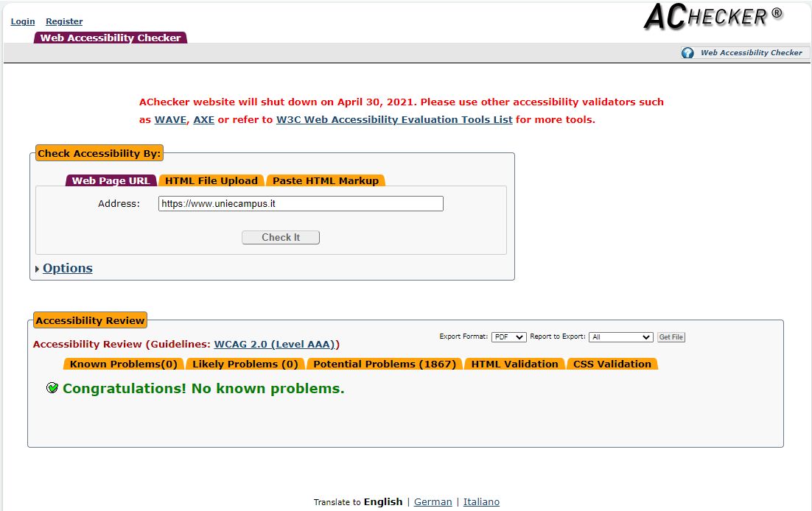
Task: Click the English language label
Action: (383, 501)
